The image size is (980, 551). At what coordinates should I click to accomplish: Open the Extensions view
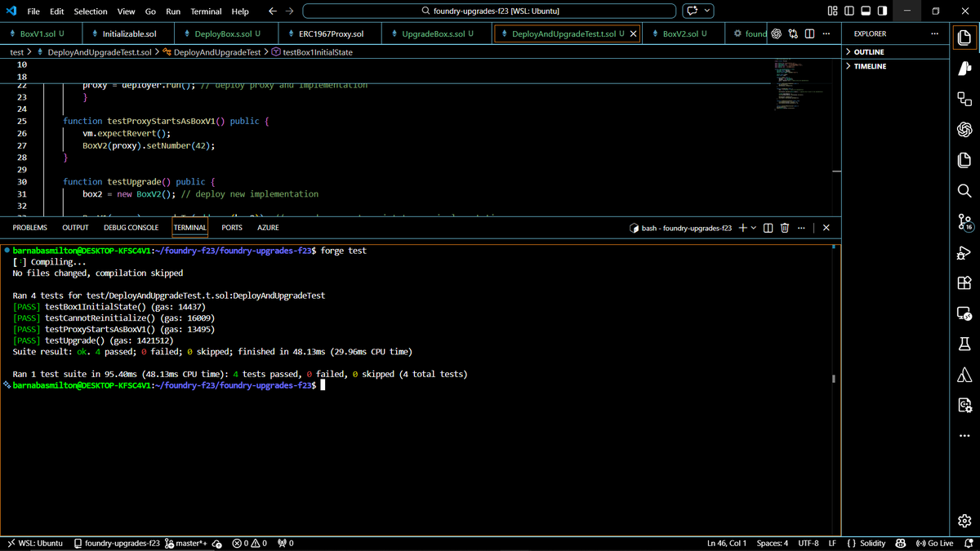click(x=964, y=282)
